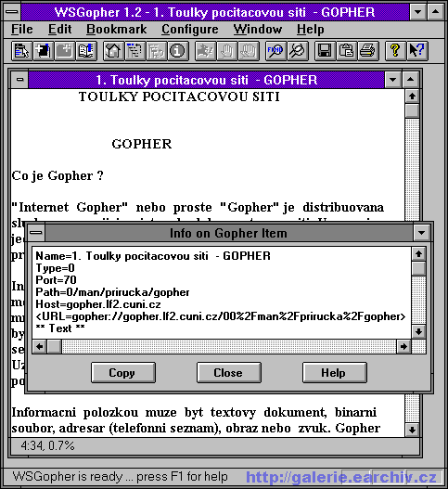Click the Save floppy disk icon
448x489 pixels.
click(x=325, y=51)
